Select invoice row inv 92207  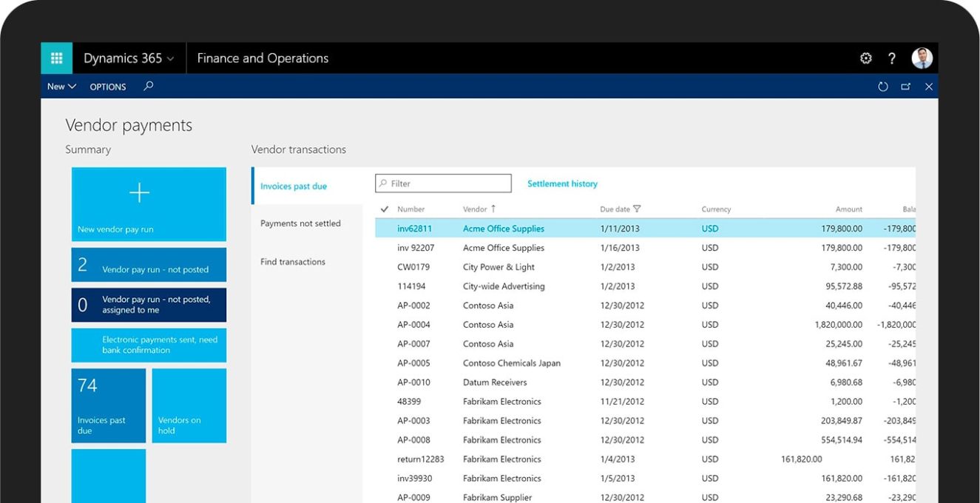click(x=645, y=248)
